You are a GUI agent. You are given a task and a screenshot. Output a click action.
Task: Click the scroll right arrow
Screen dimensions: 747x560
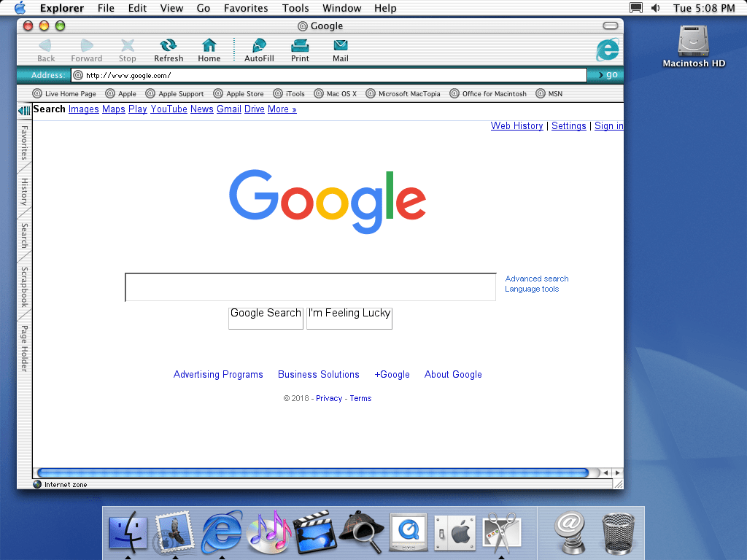click(617, 472)
